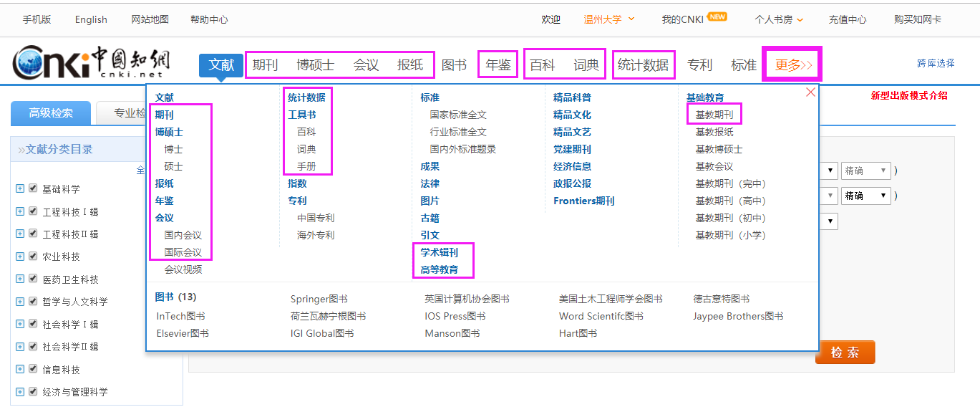
Task: Uncheck the 社会科学Ⅰ辑 checkbox
Action: pos(33,324)
